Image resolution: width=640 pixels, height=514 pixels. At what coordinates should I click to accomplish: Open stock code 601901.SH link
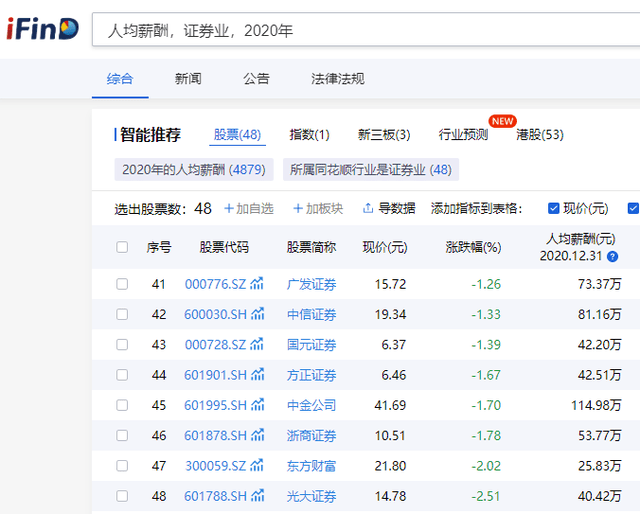(x=216, y=374)
